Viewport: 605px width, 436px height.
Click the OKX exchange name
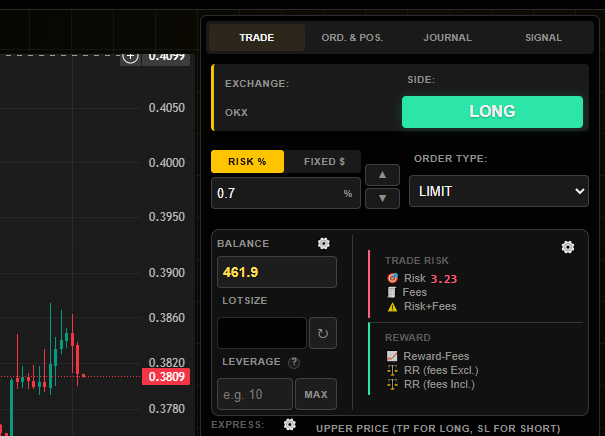coord(237,113)
